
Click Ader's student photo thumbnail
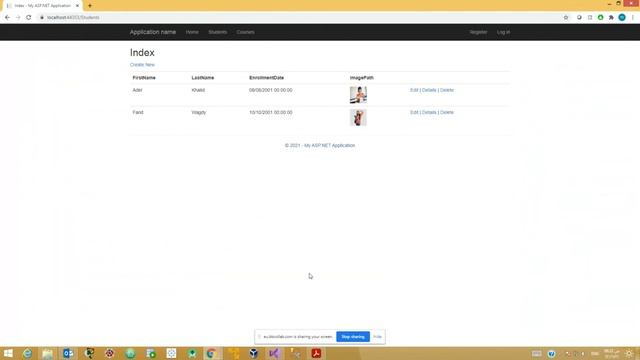pos(358,95)
